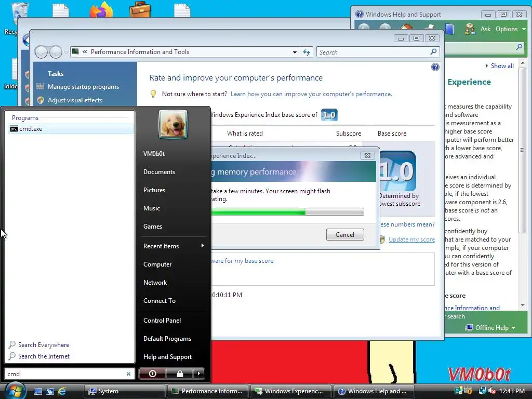
Task: Click the Switch Between Windows quick launch icon
Action: [50, 391]
